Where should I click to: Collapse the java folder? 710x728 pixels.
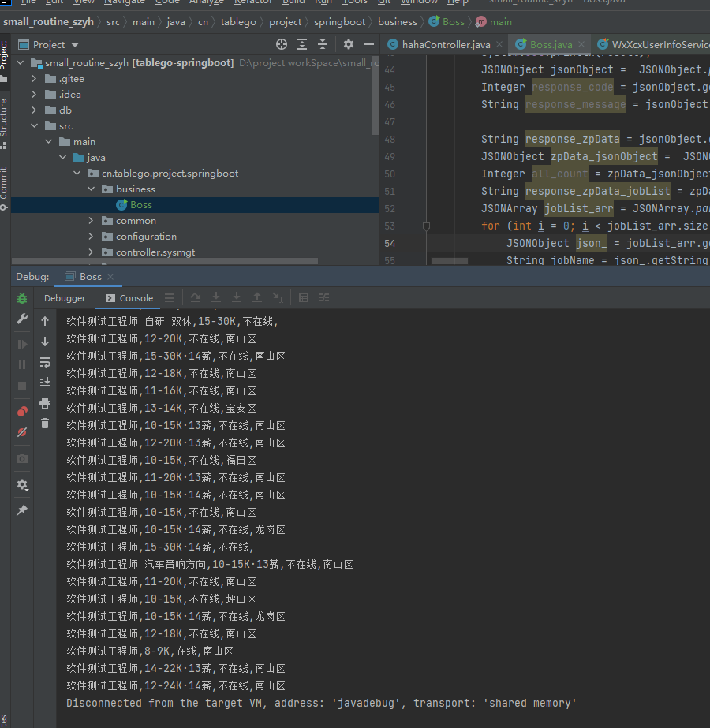coord(62,158)
